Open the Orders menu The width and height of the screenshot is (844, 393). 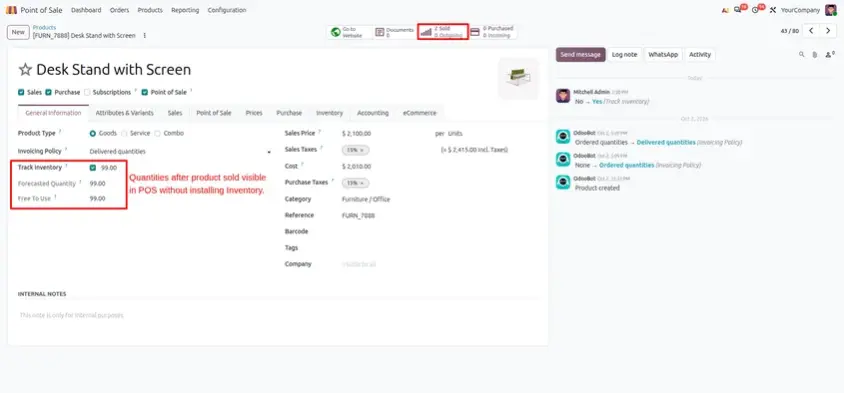119,10
